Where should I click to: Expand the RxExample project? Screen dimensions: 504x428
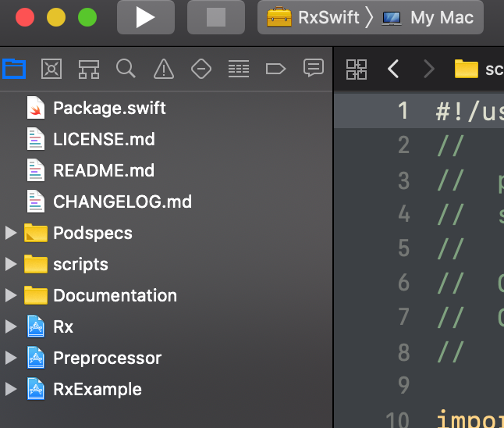11,389
